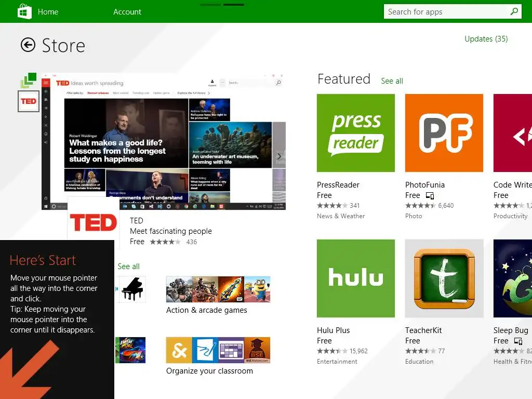Image resolution: width=532 pixels, height=399 pixels.
Task: Click the Hulu Plus 15,962 ratings stars
Action: (x=332, y=351)
